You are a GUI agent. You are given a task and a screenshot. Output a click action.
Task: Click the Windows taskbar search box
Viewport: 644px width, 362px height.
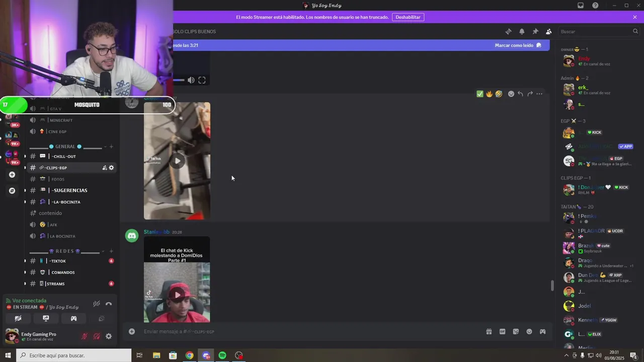(x=74, y=355)
